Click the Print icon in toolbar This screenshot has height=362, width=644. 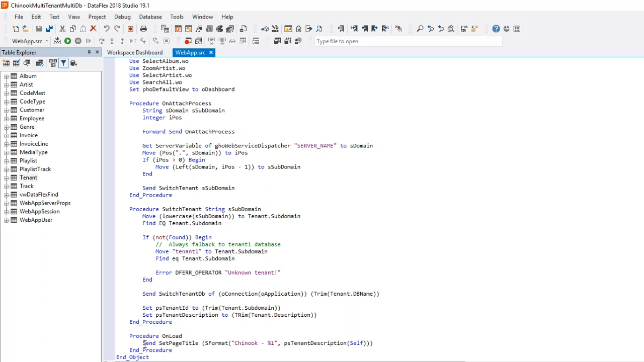point(143,29)
